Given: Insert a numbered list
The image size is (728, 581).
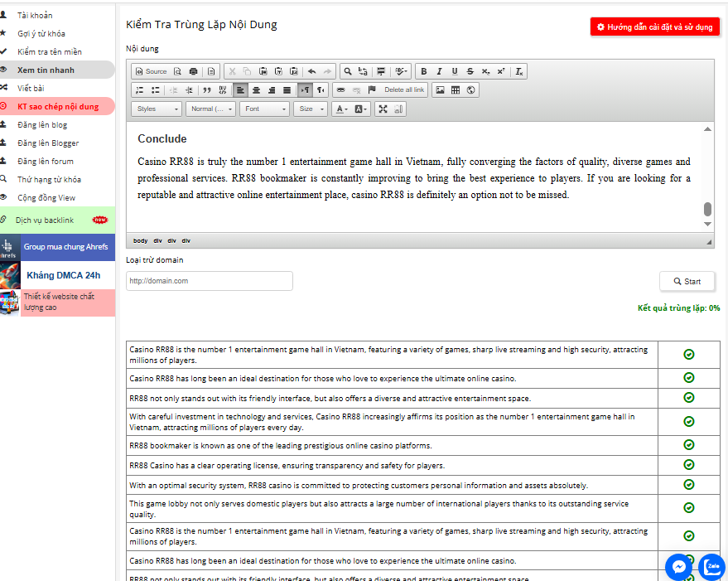Looking at the screenshot, I should pyautogui.click(x=140, y=90).
